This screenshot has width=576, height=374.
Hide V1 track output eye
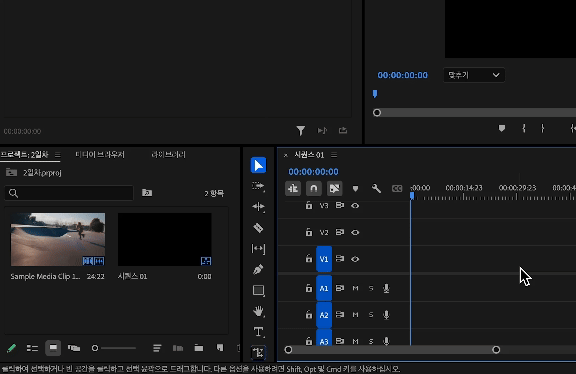[355, 259]
